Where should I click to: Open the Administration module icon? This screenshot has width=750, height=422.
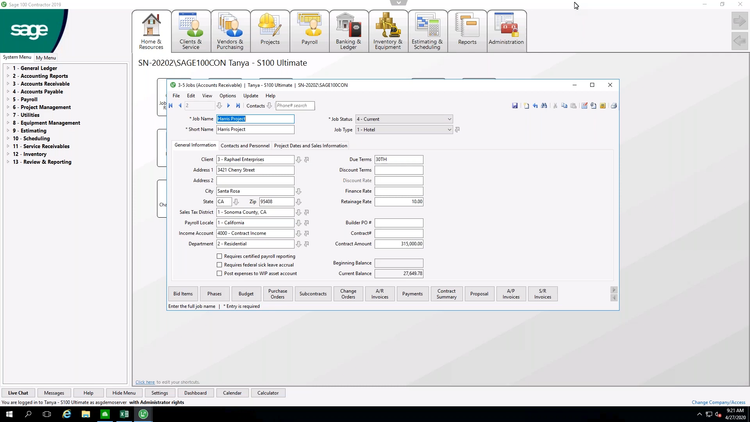[507, 31]
